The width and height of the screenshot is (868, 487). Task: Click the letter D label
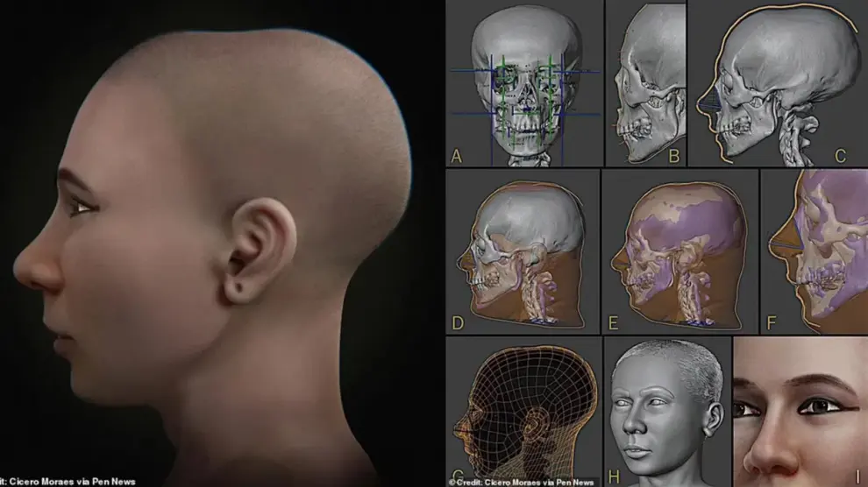pos(457,323)
